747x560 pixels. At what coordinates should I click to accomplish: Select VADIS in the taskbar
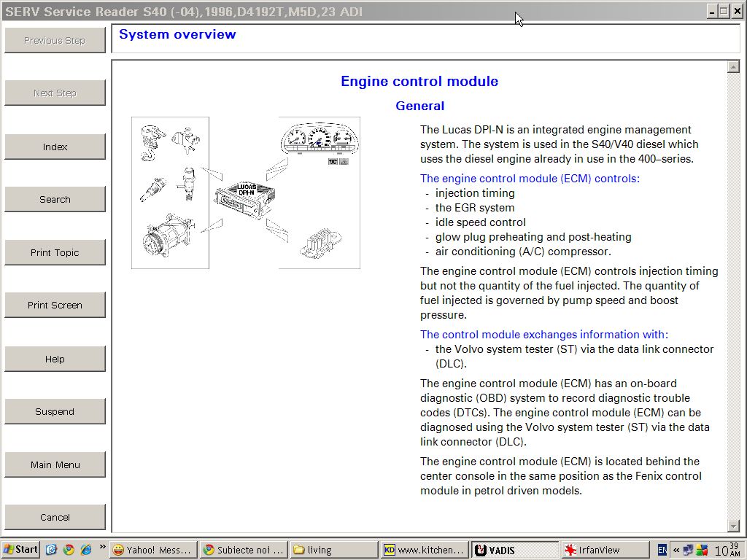tap(515, 550)
